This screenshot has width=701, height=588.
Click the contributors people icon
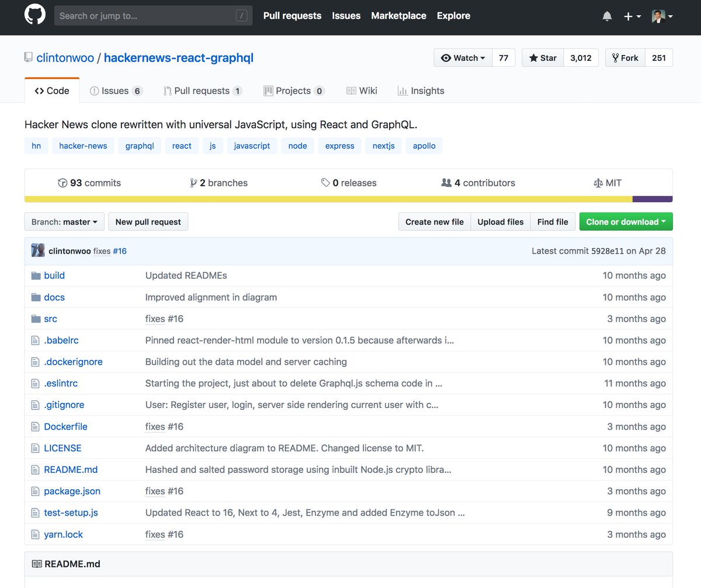(x=446, y=183)
